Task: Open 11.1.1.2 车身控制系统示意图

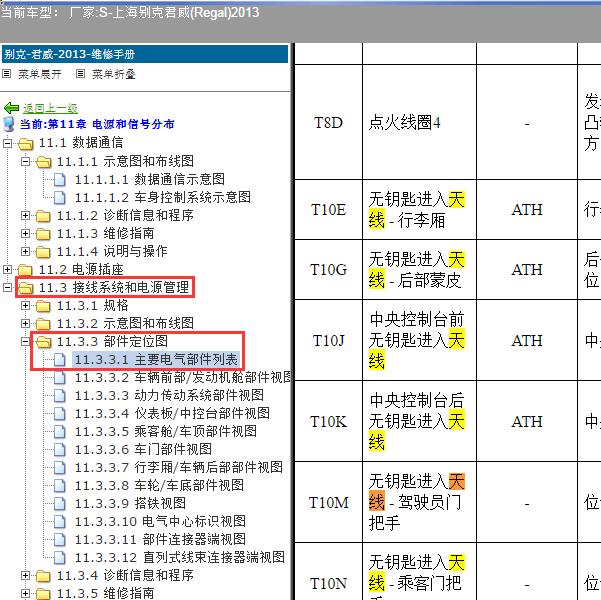Action: point(163,197)
